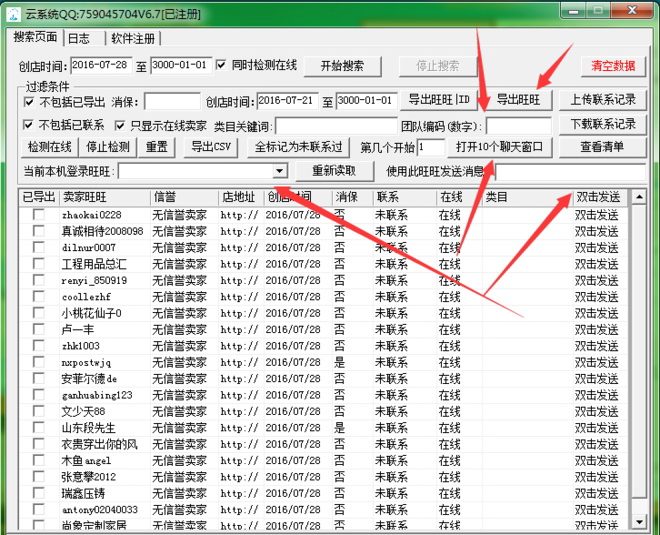Open the 当前本机登录旺旺 dropdown
The image size is (660, 535).
[279, 171]
